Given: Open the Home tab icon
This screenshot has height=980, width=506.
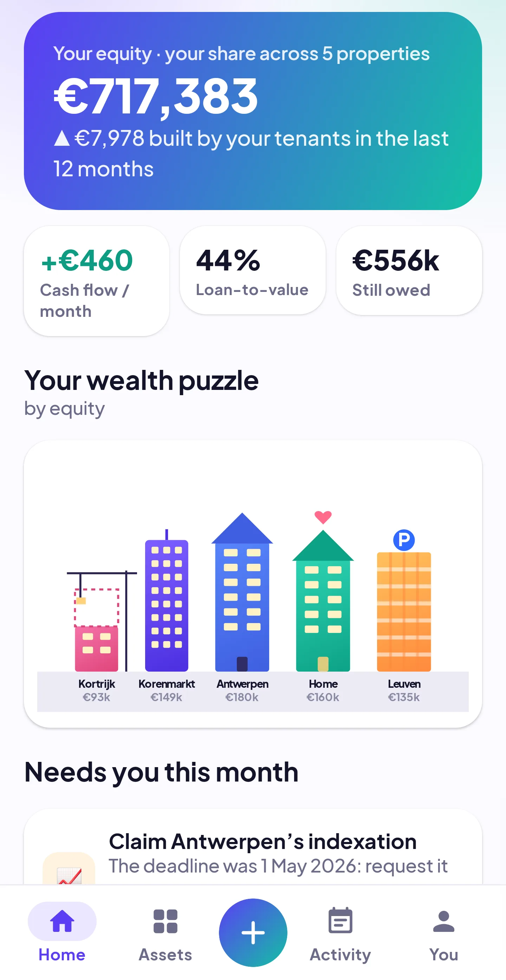Looking at the screenshot, I should [x=62, y=921].
